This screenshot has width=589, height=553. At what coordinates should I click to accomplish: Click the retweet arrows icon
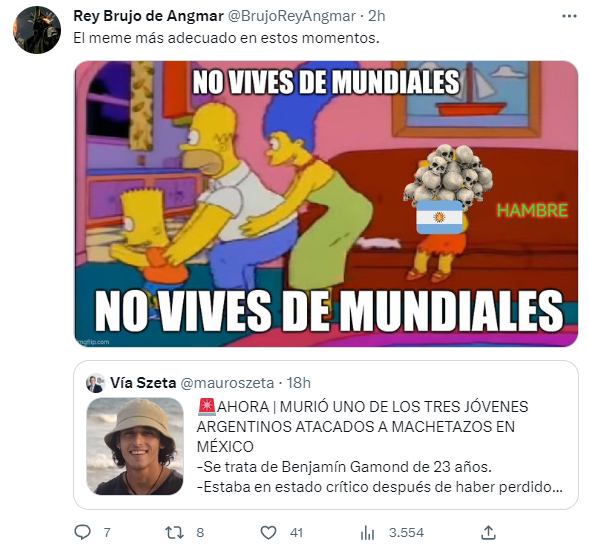(174, 532)
